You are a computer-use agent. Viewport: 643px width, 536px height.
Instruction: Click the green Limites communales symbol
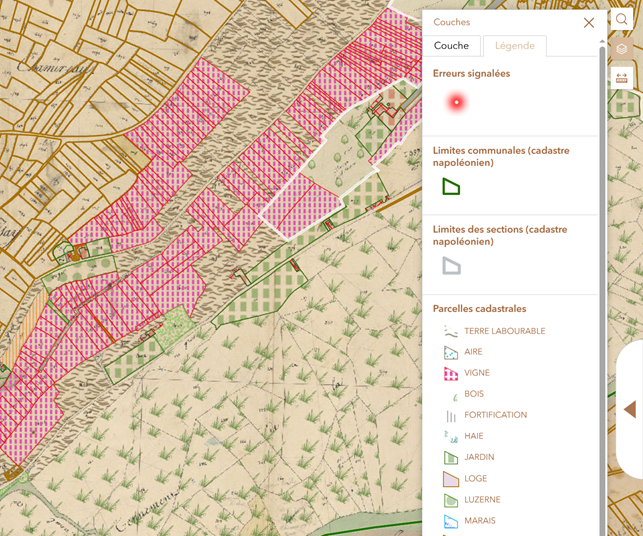[x=451, y=187]
